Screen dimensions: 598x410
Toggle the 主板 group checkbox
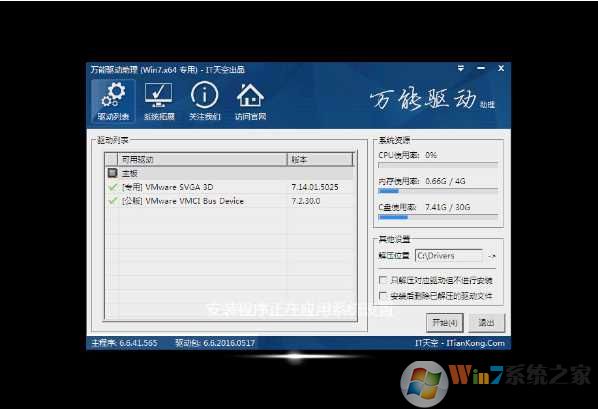click(112, 173)
